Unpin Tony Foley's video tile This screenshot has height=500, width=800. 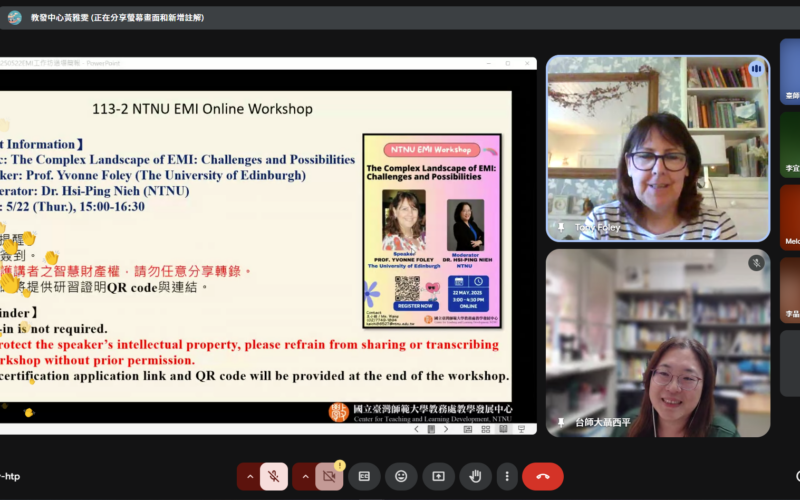coord(561,227)
